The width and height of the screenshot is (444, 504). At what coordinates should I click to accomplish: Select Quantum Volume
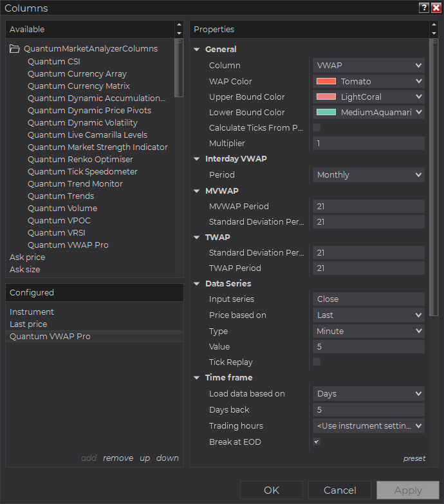[62, 209]
